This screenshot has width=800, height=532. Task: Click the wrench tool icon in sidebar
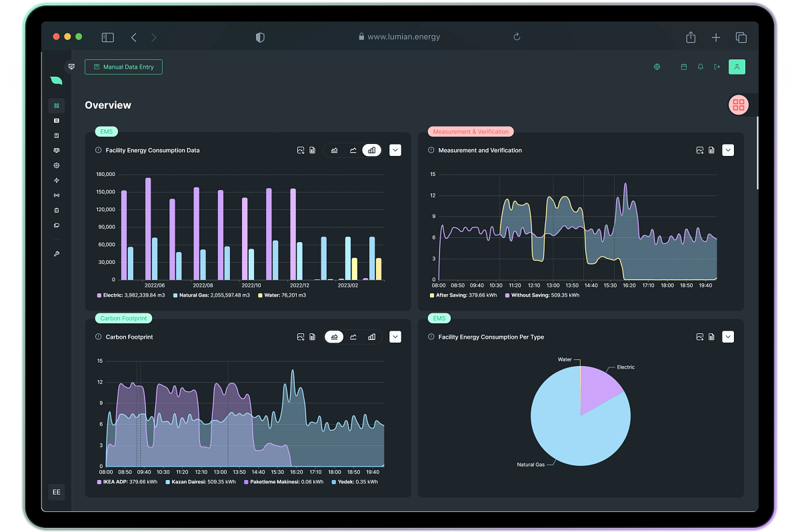[57, 253]
